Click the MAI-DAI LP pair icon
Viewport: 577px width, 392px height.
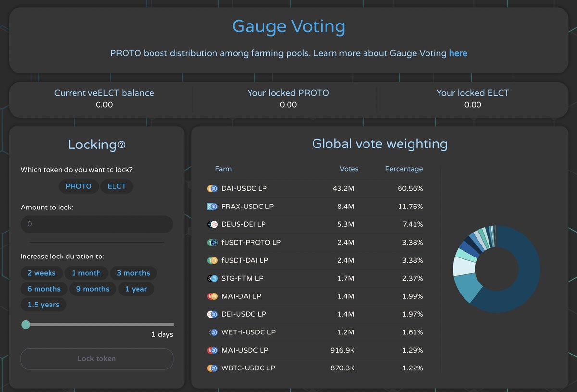tap(213, 296)
